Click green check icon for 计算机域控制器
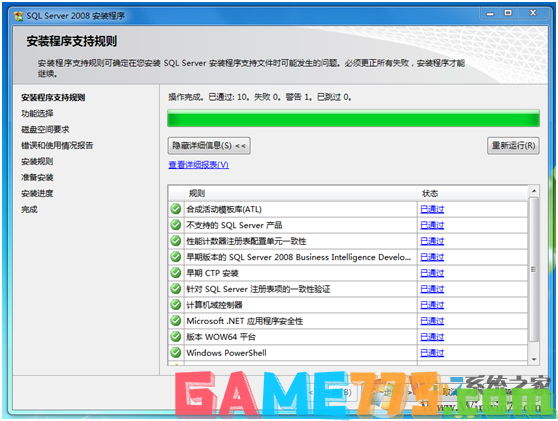 coord(175,305)
